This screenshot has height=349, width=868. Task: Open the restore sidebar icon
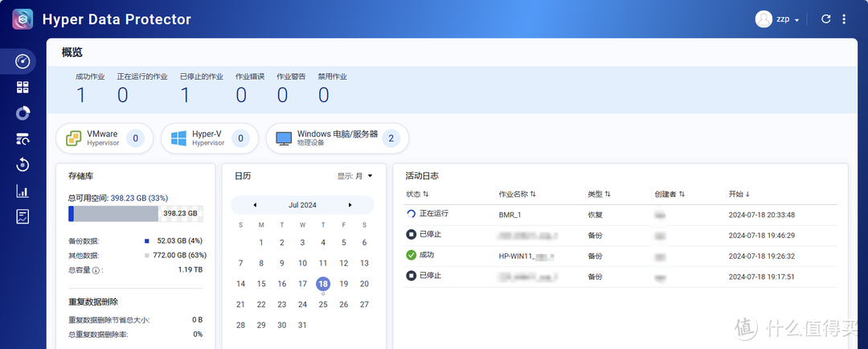23,165
